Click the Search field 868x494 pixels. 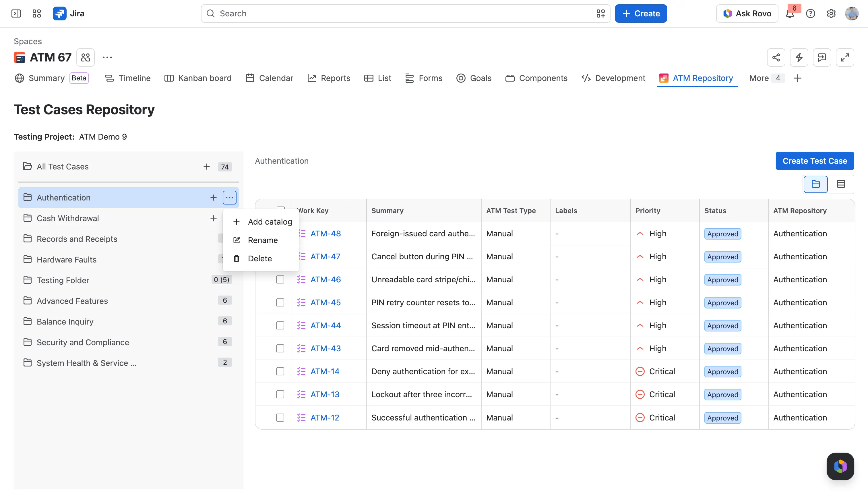pos(405,13)
